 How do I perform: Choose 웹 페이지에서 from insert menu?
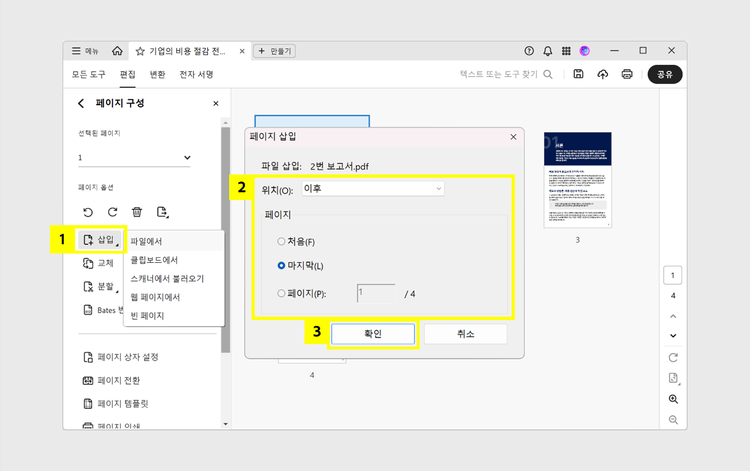pyautogui.click(x=174, y=297)
